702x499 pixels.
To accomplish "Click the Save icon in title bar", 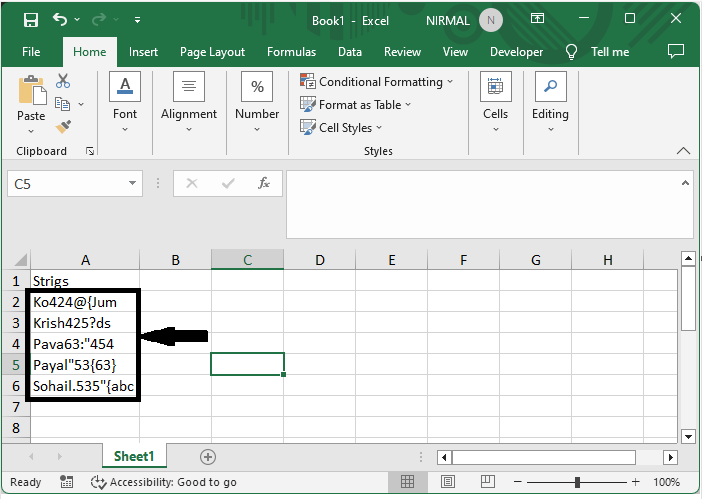I will pos(31,20).
